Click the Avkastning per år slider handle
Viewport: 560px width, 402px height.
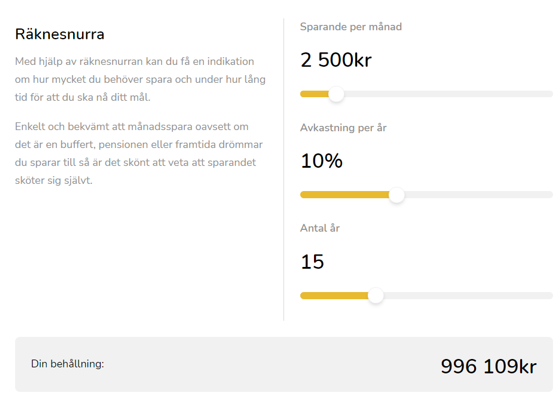(x=396, y=195)
